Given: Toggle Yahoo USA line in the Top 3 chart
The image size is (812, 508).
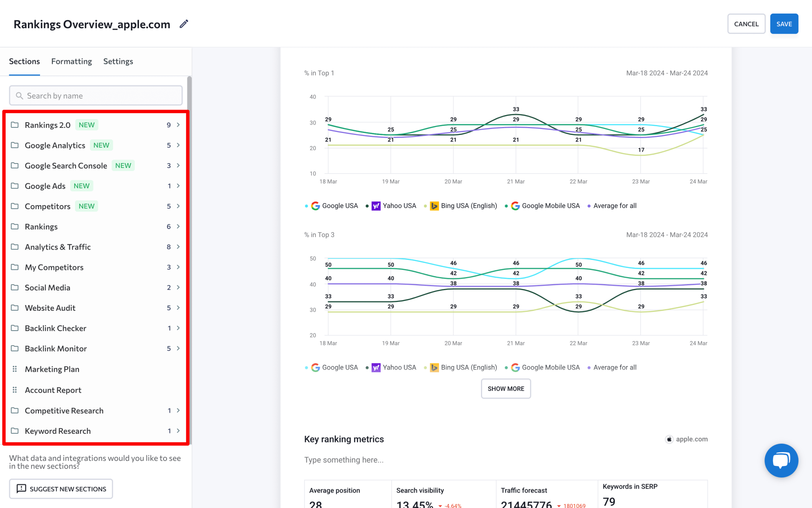Looking at the screenshot, I should pyautogui.click(x=376, y=367).
